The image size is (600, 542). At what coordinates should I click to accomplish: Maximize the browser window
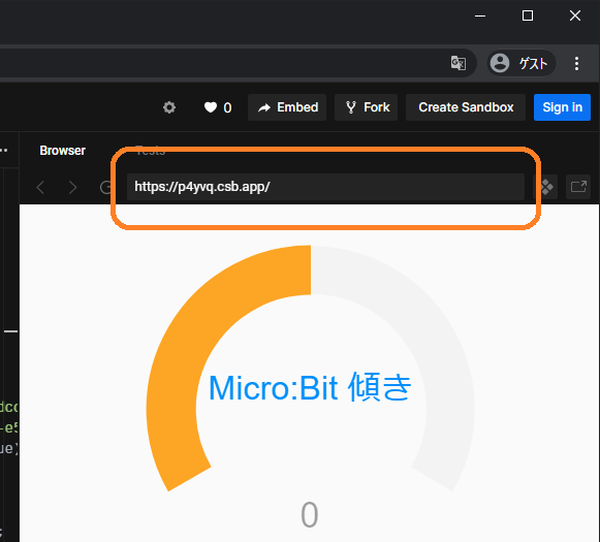527,16
